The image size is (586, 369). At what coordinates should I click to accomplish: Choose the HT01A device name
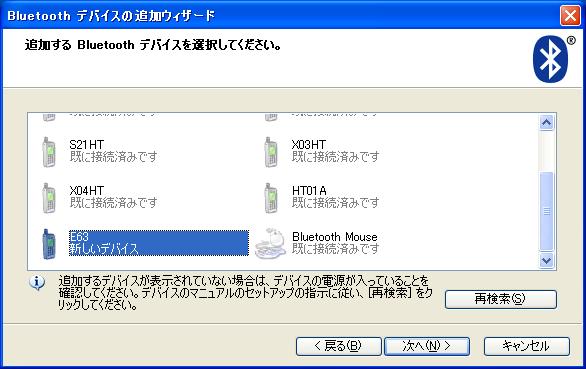pos(309,190)
